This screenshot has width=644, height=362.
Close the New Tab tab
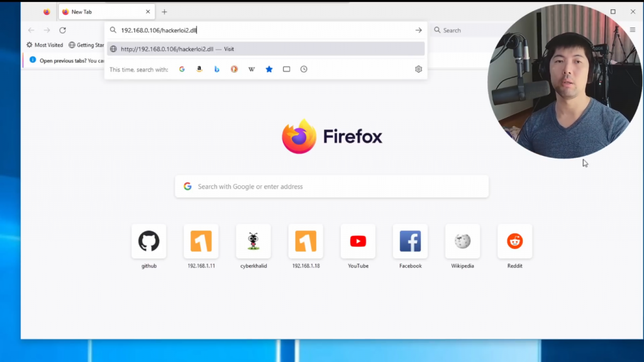point(148,11)
